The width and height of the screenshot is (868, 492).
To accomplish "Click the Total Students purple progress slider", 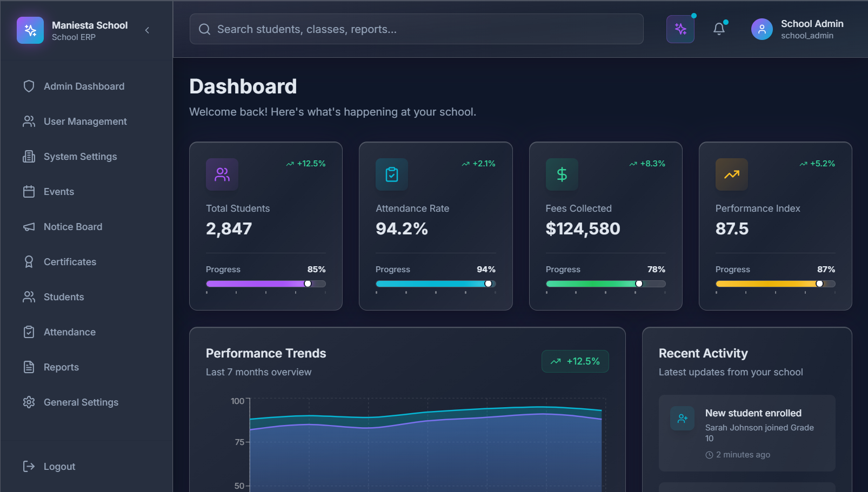I will coord(266,284).
